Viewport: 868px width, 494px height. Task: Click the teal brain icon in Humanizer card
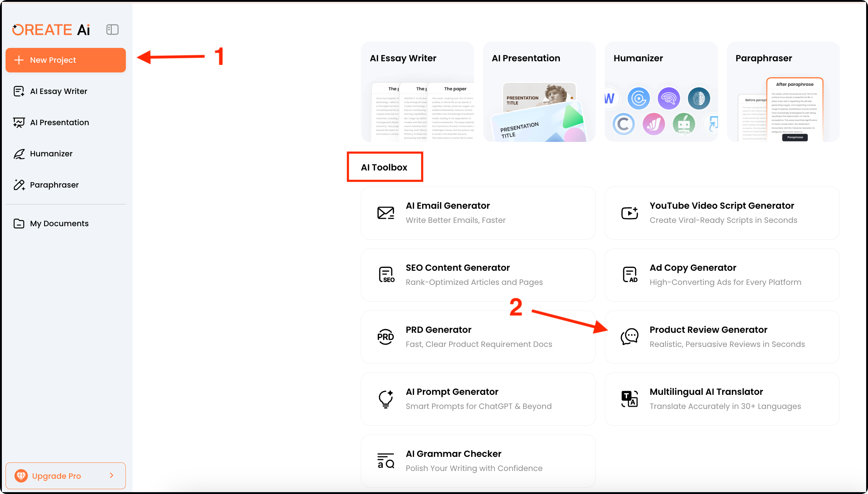[699, 98]
